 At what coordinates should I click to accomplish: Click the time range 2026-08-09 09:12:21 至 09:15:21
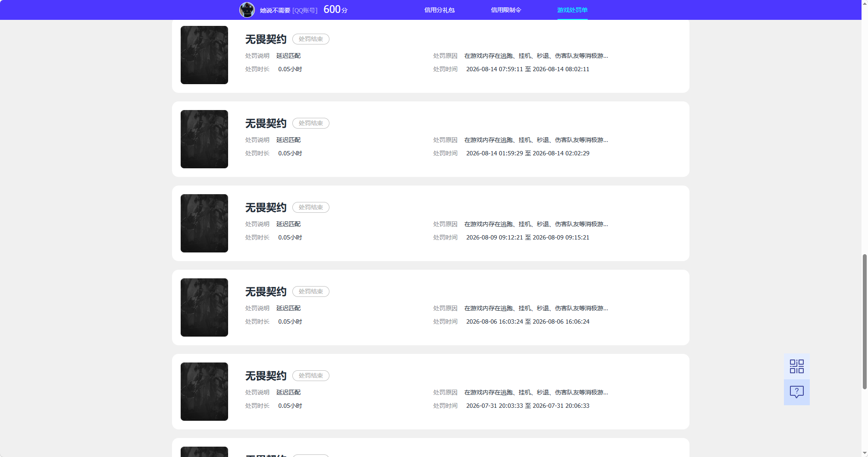(528, 237)
